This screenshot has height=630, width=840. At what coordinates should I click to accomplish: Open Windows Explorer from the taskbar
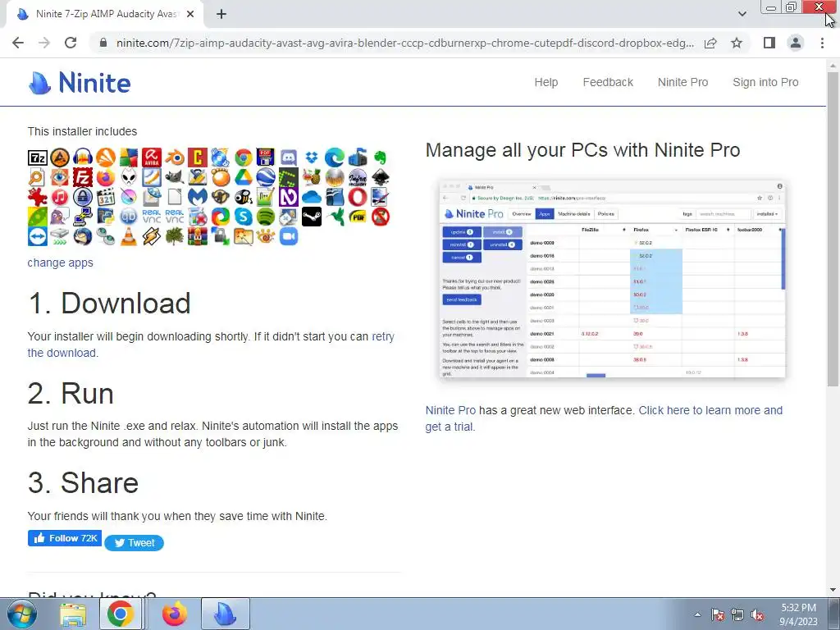(x=73, y=614)
